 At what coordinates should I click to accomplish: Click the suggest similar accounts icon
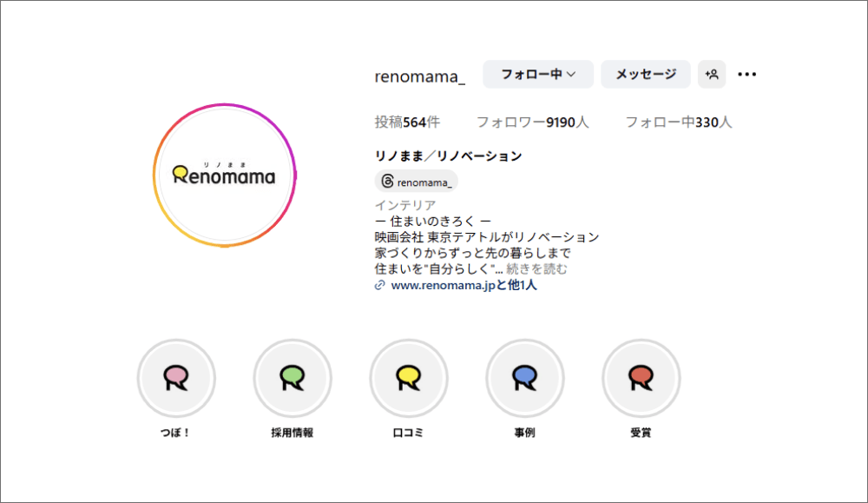[712, 74]
